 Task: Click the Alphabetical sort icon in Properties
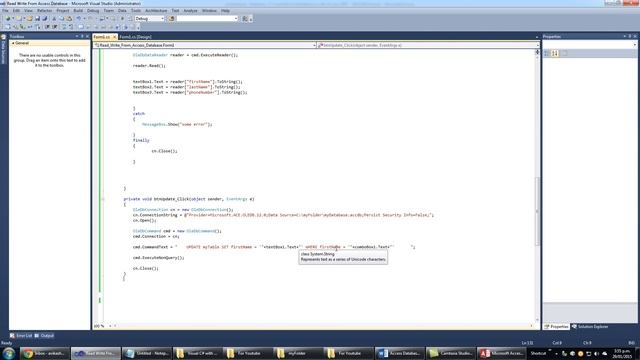[555, 53]
